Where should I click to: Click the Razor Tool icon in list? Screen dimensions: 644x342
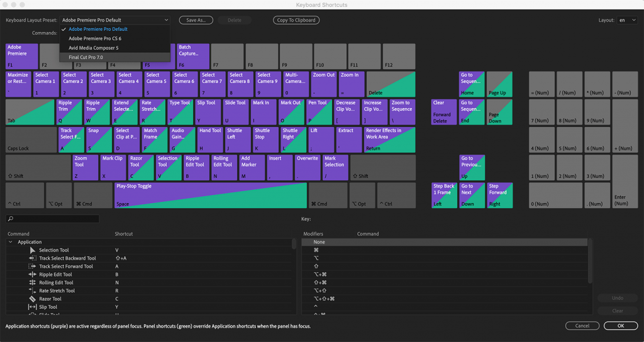coord(33,299)
